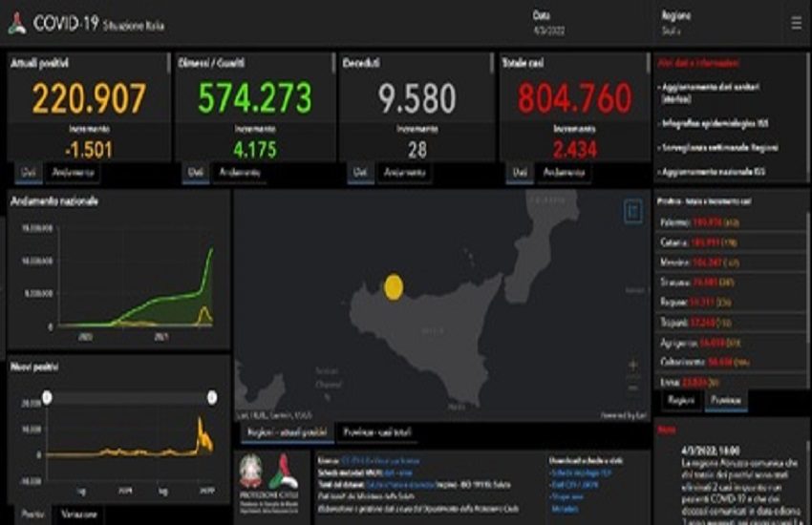
Task: Open the map legend icon
Action: point(632,211)
